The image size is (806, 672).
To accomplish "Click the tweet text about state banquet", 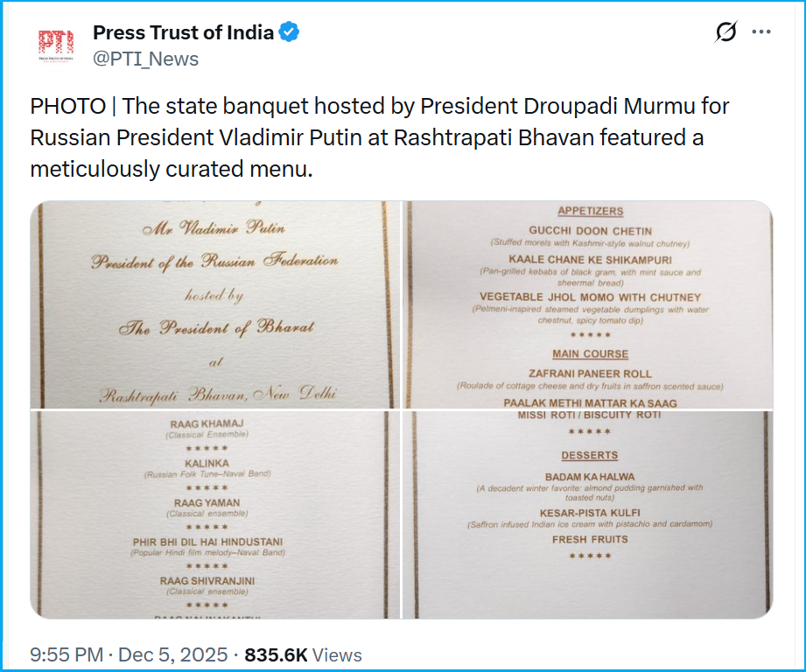I will tap(380, 138).
